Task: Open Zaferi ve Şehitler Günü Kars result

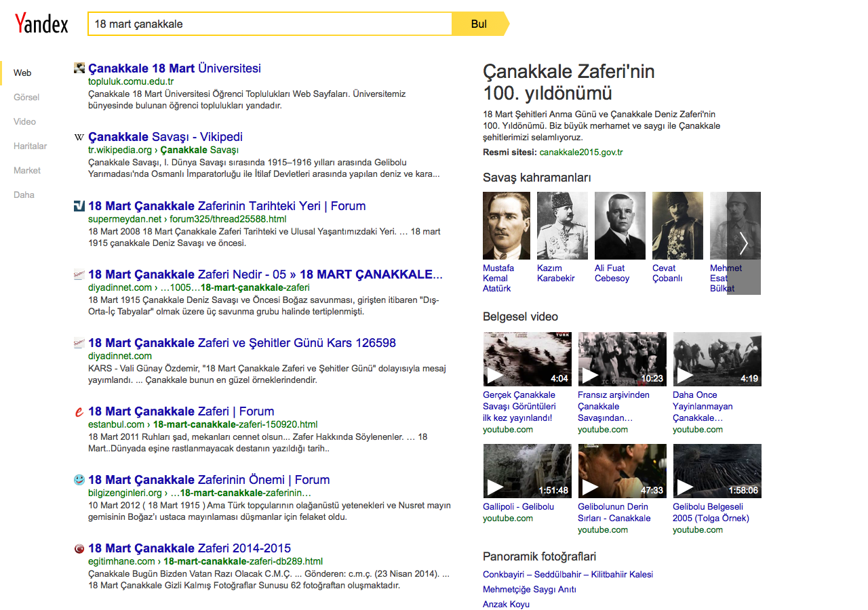Action: pyautogui.click(x=242, y=342)
